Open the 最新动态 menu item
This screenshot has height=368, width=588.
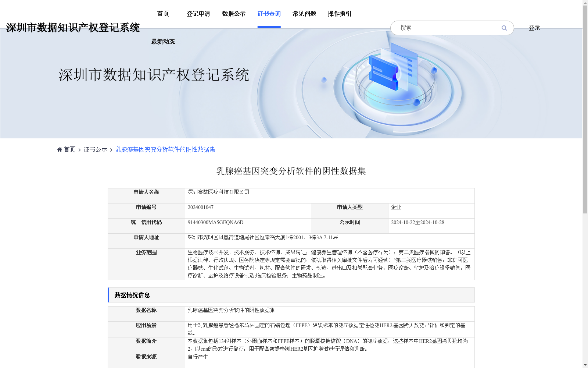click(163, 42)
